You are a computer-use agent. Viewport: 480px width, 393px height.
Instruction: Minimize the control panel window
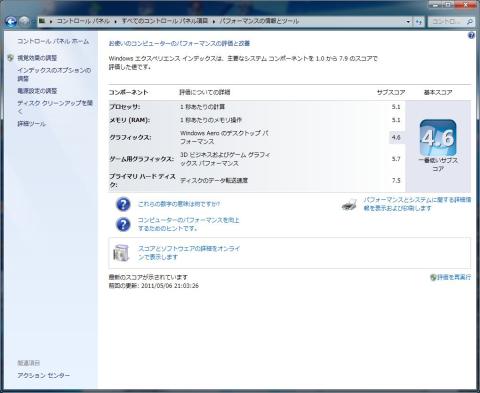coord(435,4)
